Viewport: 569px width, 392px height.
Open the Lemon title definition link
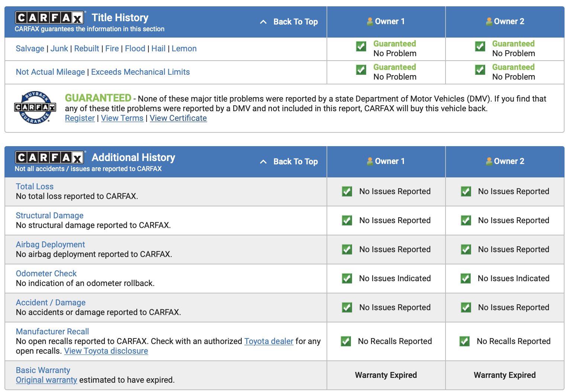pos(184,49)
